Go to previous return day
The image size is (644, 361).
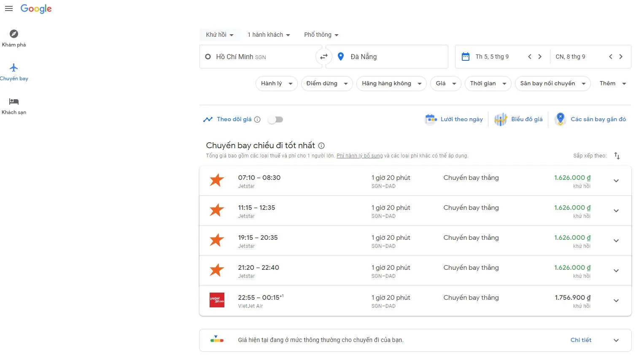(x=611, y=57)
